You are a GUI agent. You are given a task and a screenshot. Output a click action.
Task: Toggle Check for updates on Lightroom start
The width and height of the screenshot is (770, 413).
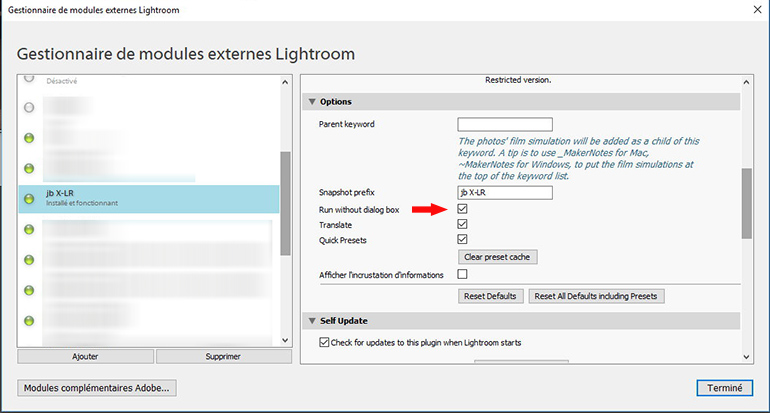coord(324,343)
